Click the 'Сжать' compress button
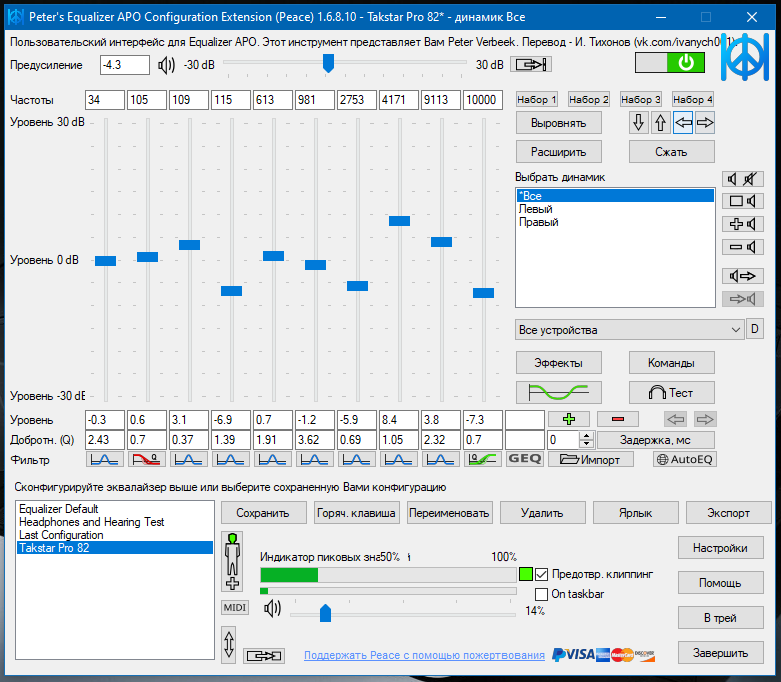781x682 pixels. pos(671,152)
